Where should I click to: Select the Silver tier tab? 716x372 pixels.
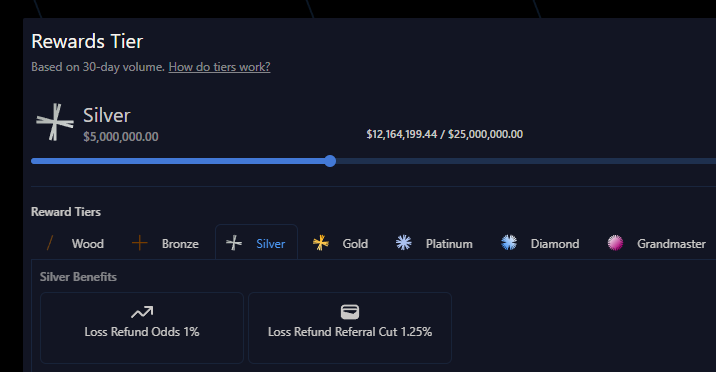[x=256, y=242]
